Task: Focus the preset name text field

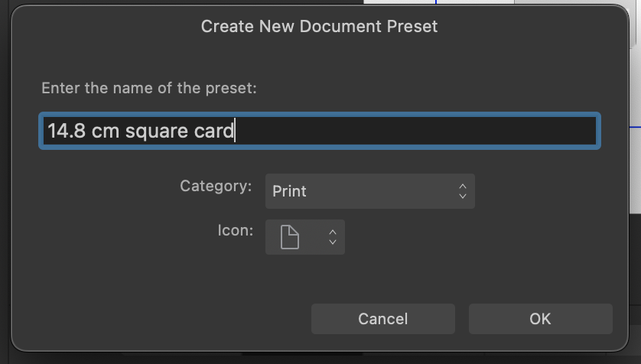Action: pyautogui.click(x=320, y=131)
